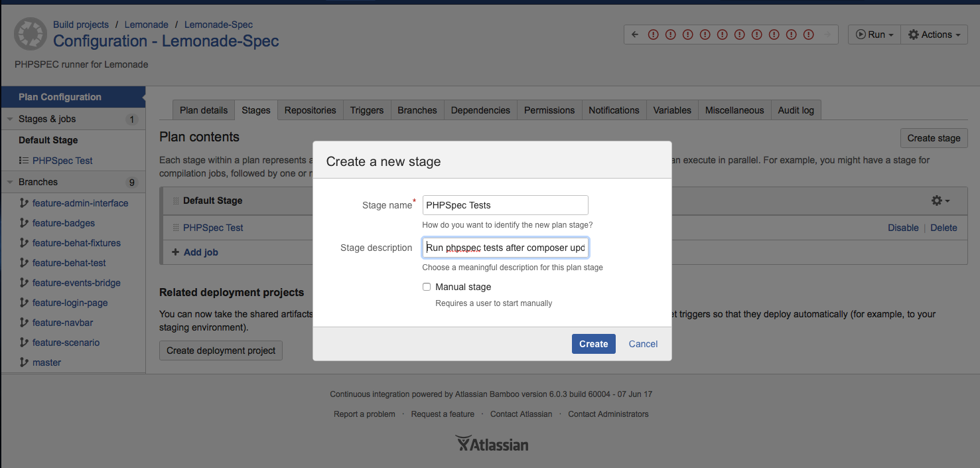Viewport: 980px width, 468px height.
Task: Open the master branch
Action: click(46, 362)
